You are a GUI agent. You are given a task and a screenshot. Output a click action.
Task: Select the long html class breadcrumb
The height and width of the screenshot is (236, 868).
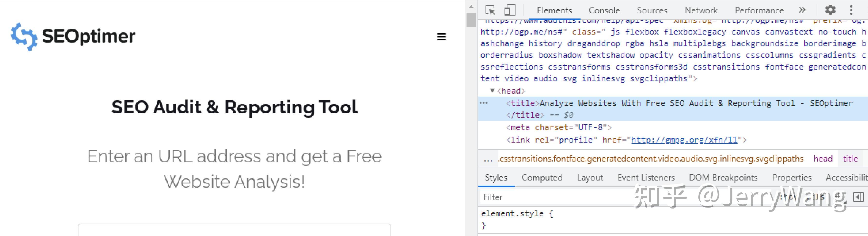point(650,159)
